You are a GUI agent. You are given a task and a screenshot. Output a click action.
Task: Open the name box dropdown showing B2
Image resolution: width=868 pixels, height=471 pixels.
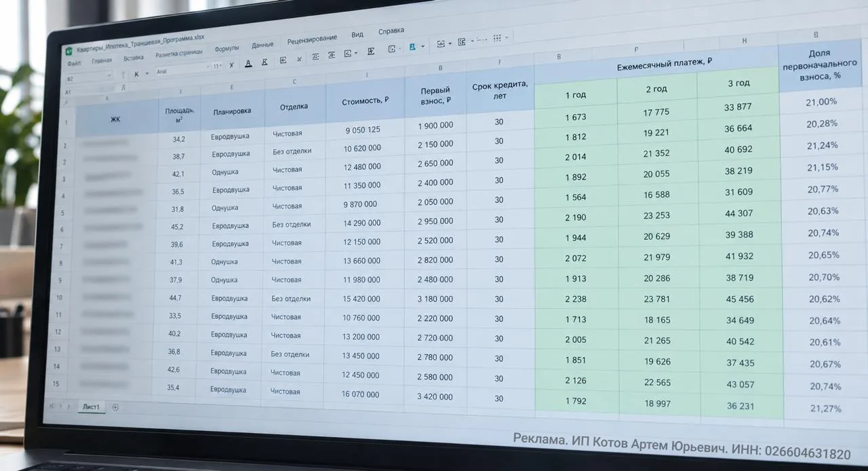(x=87, y=79)
